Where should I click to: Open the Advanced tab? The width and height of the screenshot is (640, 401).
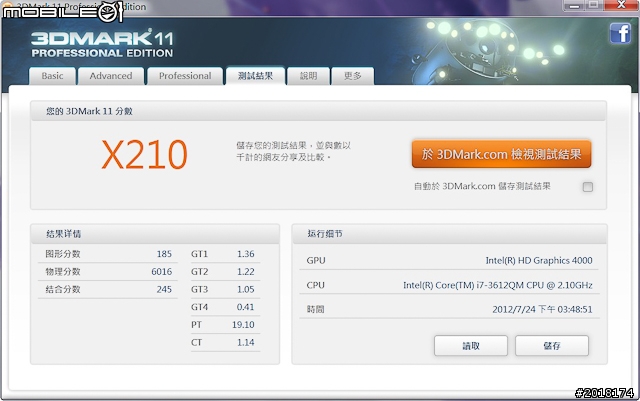(111, 76)
